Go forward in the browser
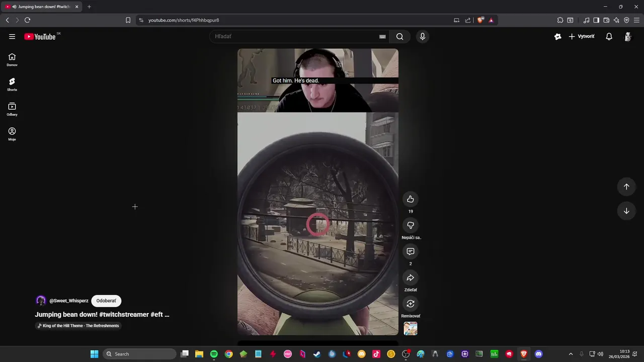 coord(17,20)
